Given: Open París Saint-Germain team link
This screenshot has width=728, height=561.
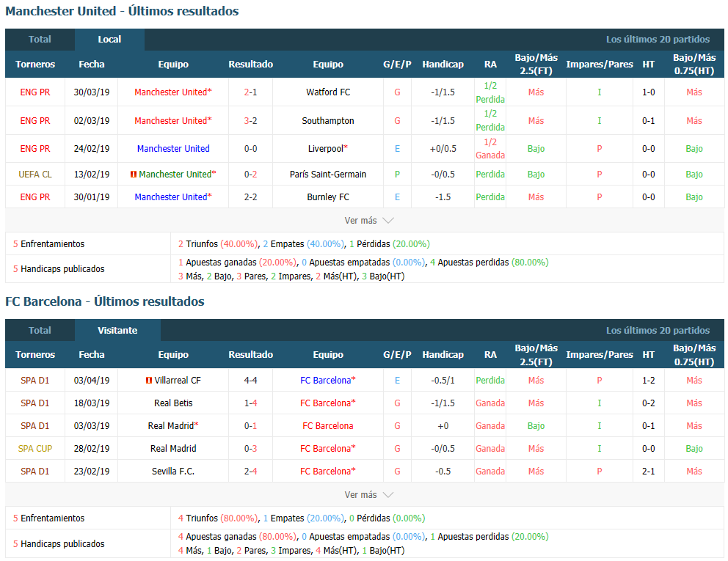Looking at the screenshot, I should [328, 175].
